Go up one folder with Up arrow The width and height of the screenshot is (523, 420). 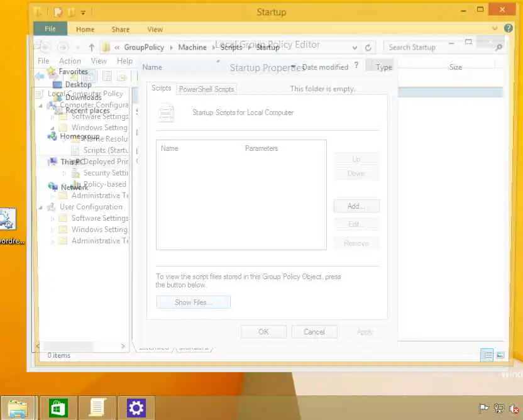92,47
